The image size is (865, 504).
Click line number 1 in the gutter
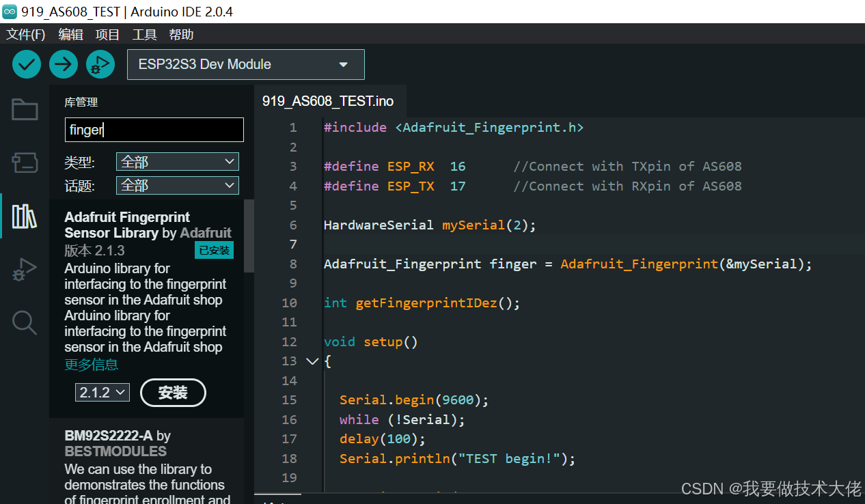[293, 127]
